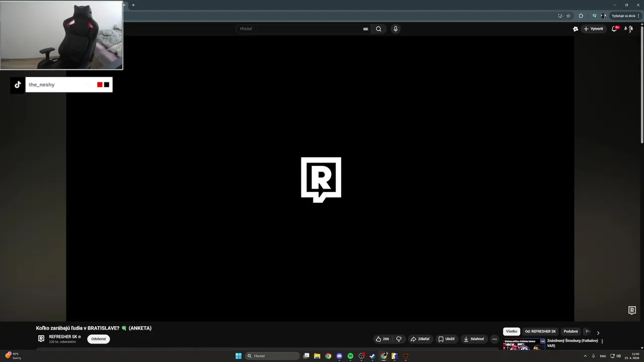Click the Windows taskbar Hľadať search box
The height and width of the screenshot is (362, 644).
(x=272, y=356)
